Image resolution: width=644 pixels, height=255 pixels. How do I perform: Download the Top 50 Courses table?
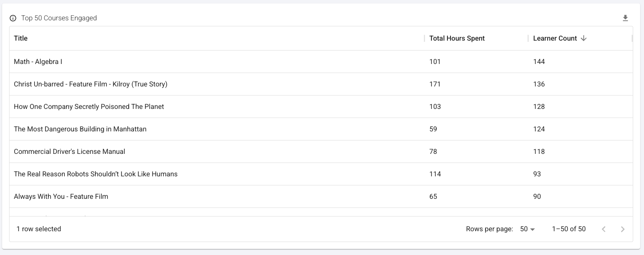click(625, 18)
